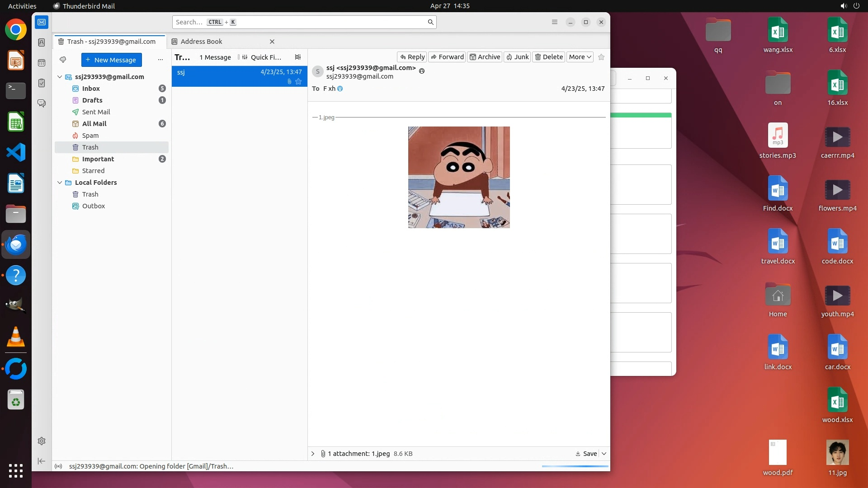Expand the attachment pane chevron
This screenshot has width=868, height=488.
point(313,454)
